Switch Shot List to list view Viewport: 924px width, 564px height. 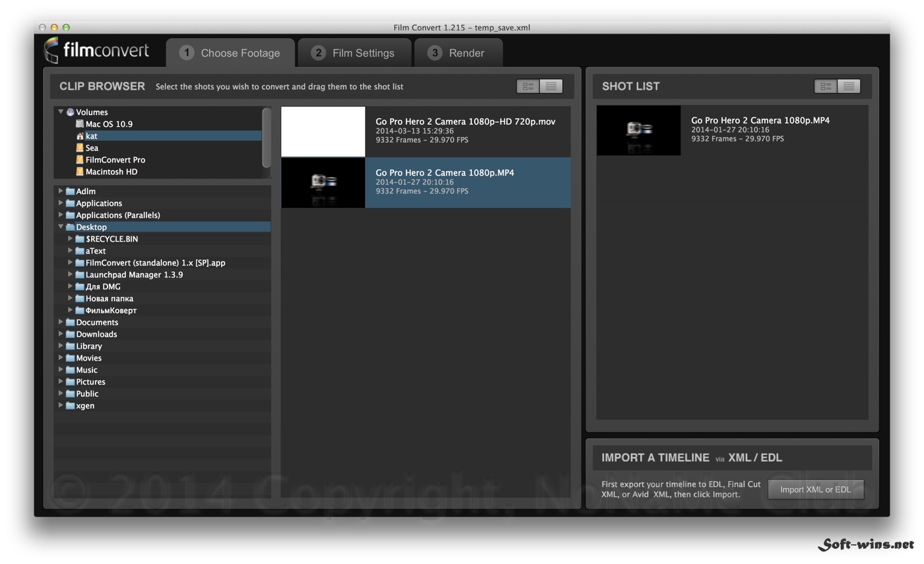coord(849,86)
